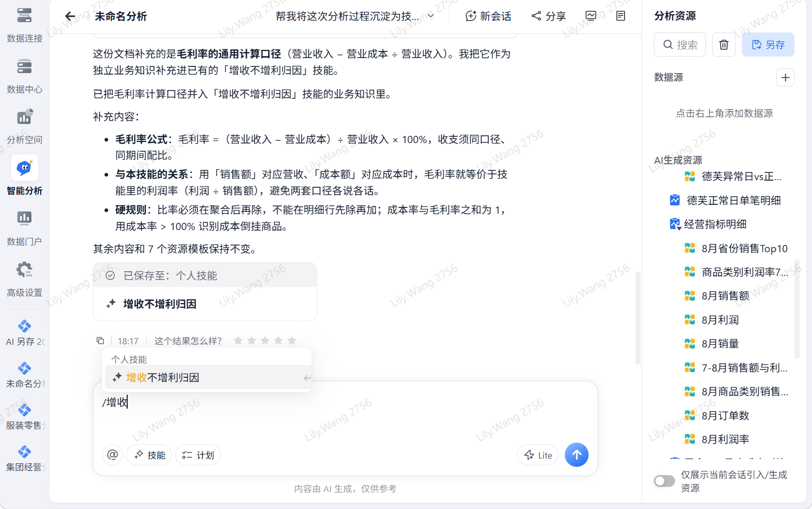Open the 未命名分析 sidebar entry

coord(24,375)
